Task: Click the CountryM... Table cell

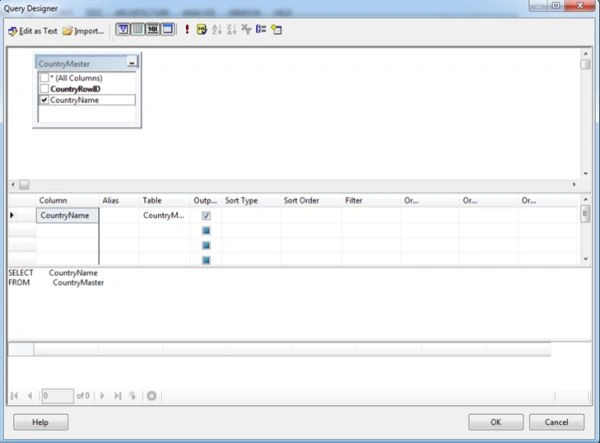Action: click(165, 215)
